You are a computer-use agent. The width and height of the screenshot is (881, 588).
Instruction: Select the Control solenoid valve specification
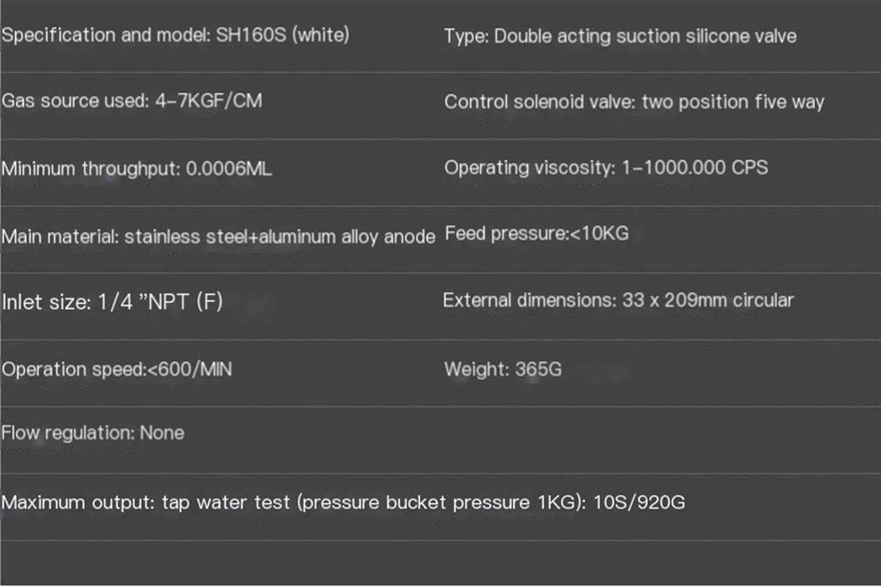pos(634,102)
